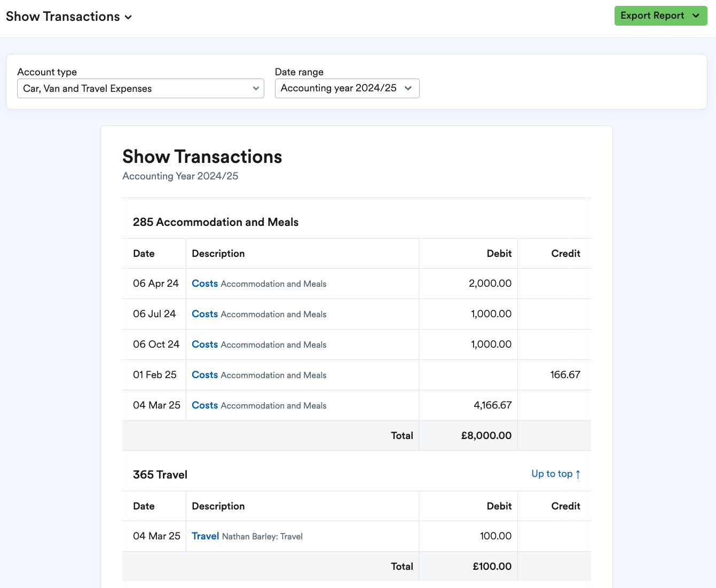Click the Nathan Barley: Travel description text
The height and width of the screenshot is (588, 716).
[x=262, y=537]
